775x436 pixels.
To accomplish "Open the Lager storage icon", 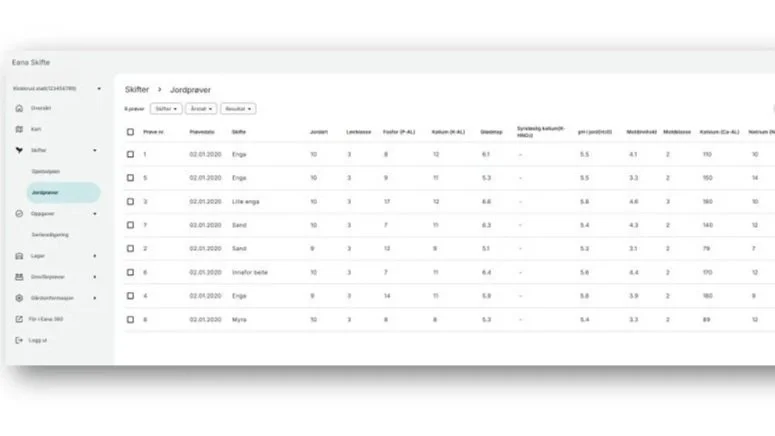I will (x=19, y=256).
